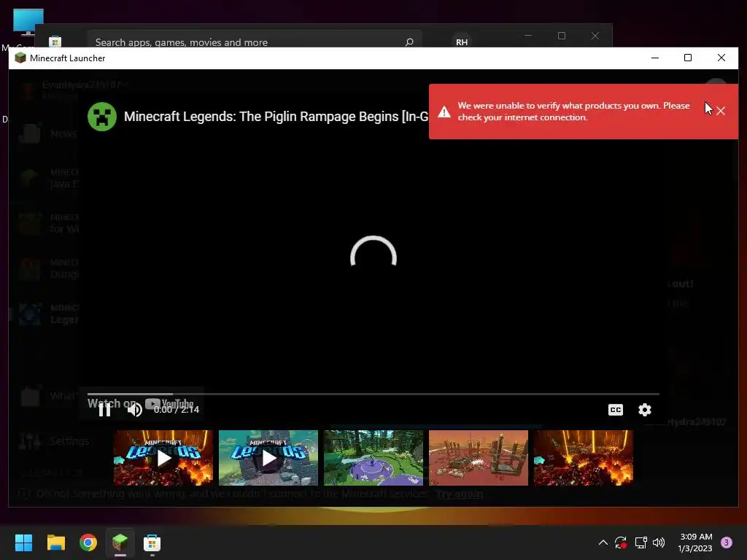The width and height of the screenshot is (747, 560).
Task: Select second Minecraft Legends video thumbnail
Action: pos(268,458)
